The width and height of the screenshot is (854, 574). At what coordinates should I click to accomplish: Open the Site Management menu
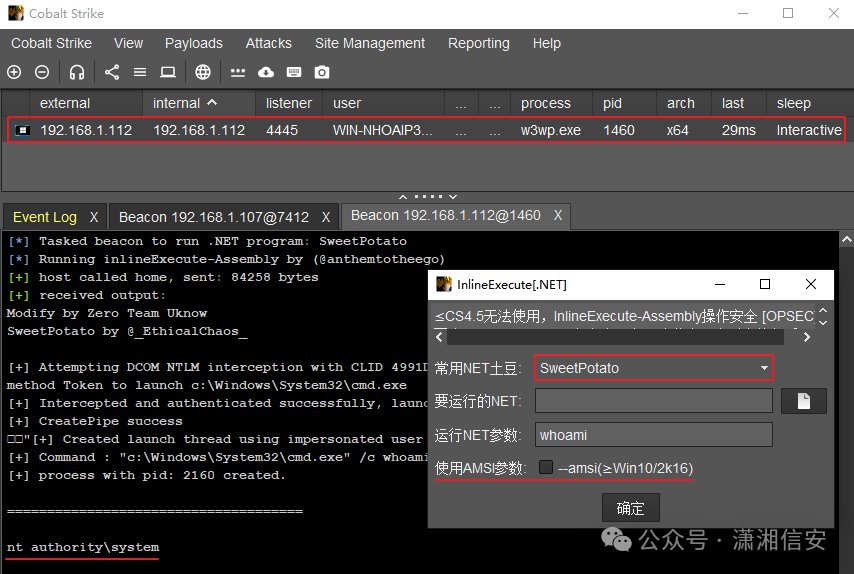pos(370,43)
